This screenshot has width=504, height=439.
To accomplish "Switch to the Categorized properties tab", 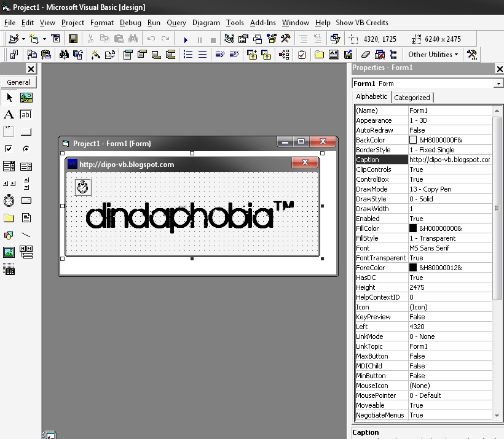I will 412,96.
